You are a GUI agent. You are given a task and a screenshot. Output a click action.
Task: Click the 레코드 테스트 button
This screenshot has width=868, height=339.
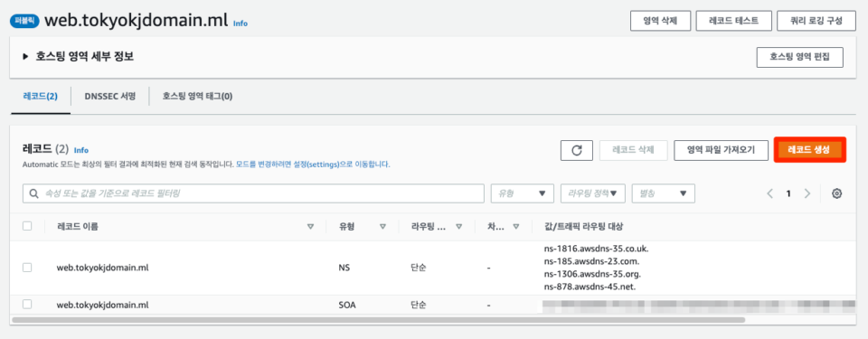(x=733, y=21)
